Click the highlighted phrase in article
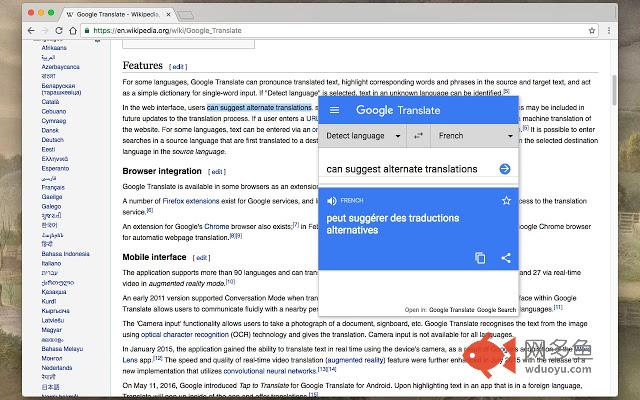 (x=259, y=108)
